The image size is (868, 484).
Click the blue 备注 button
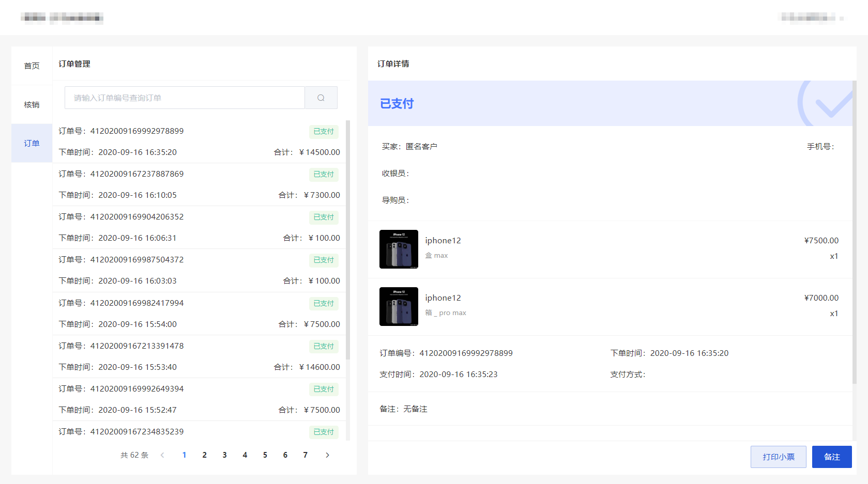tap(831, 457)
